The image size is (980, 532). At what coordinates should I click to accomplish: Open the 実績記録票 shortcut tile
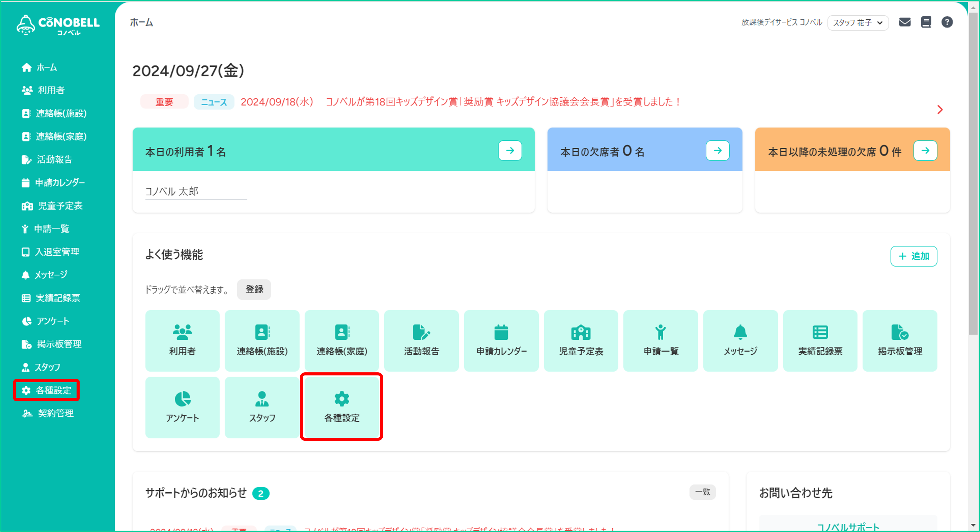(x=820, y=341)
